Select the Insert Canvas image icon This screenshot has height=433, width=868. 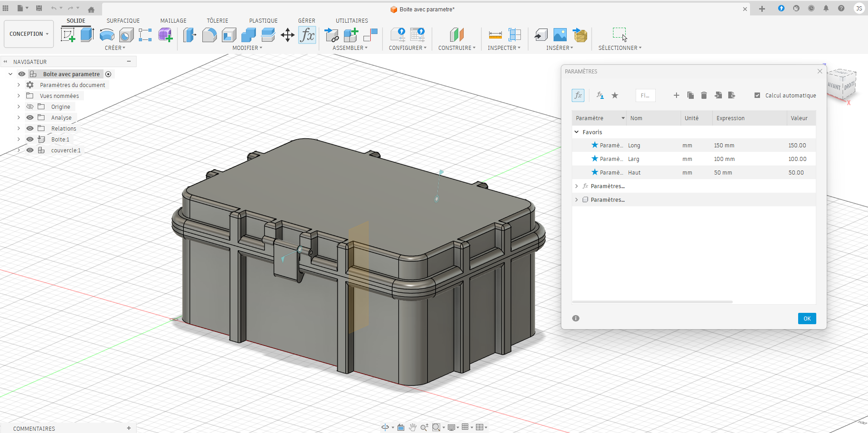(x=560, y=35)
